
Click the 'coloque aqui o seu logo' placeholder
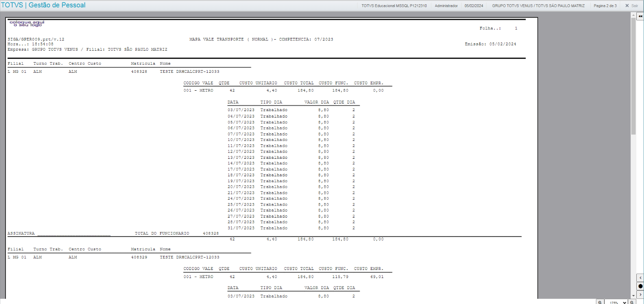(x=26, y=23)
